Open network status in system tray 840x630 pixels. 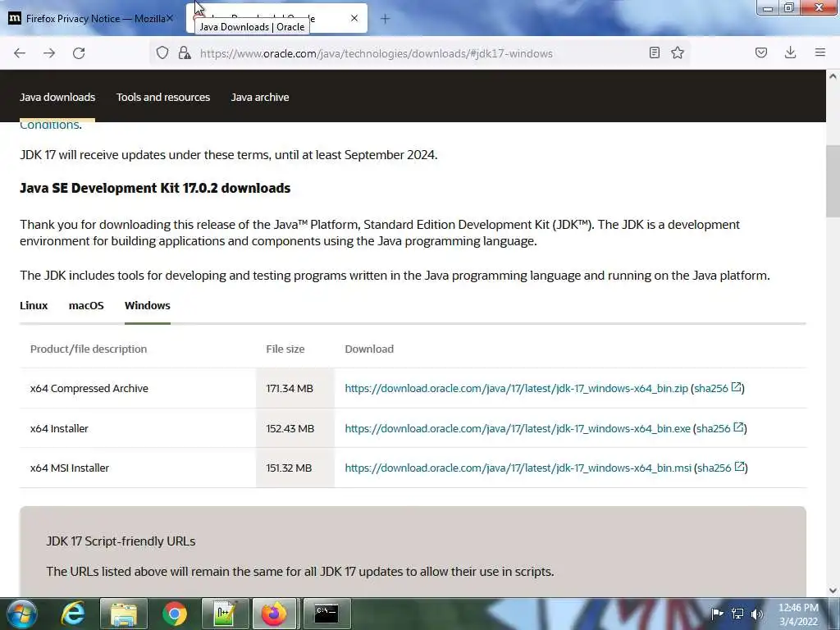click(x=737, y=614)
